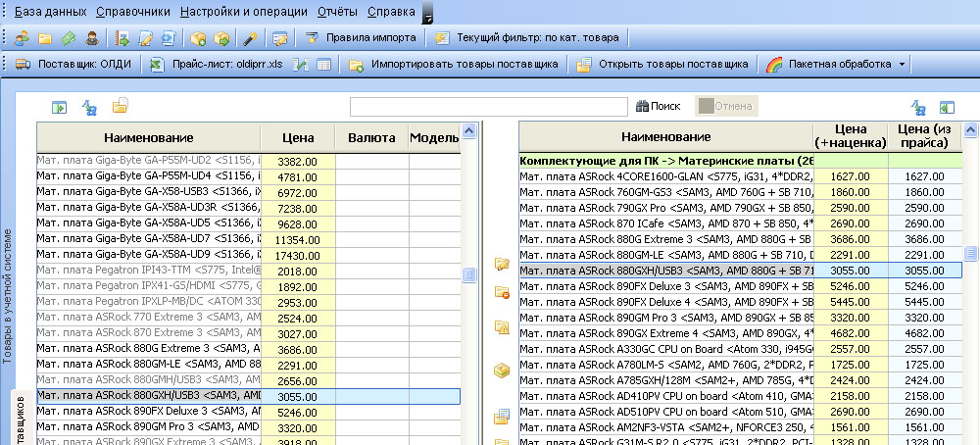Click the Комплектующие для ПК category row
This screenshot has width=980, height=445.
740,162
